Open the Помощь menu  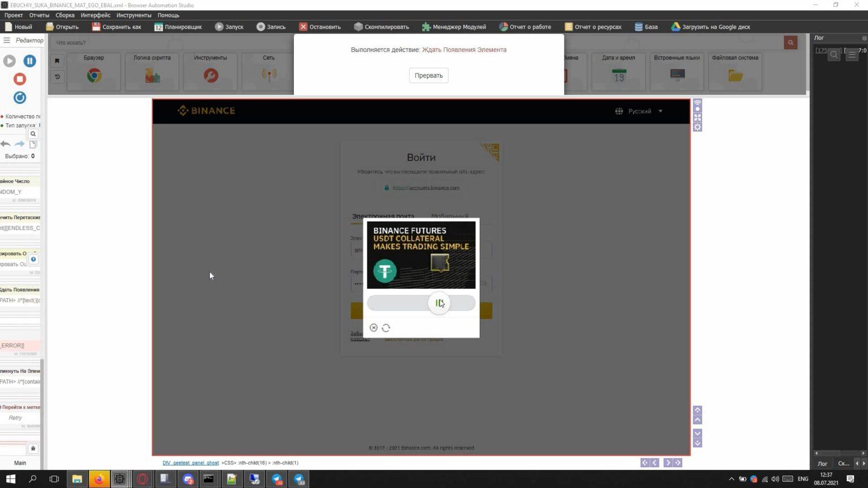click(x=168, y=15)
